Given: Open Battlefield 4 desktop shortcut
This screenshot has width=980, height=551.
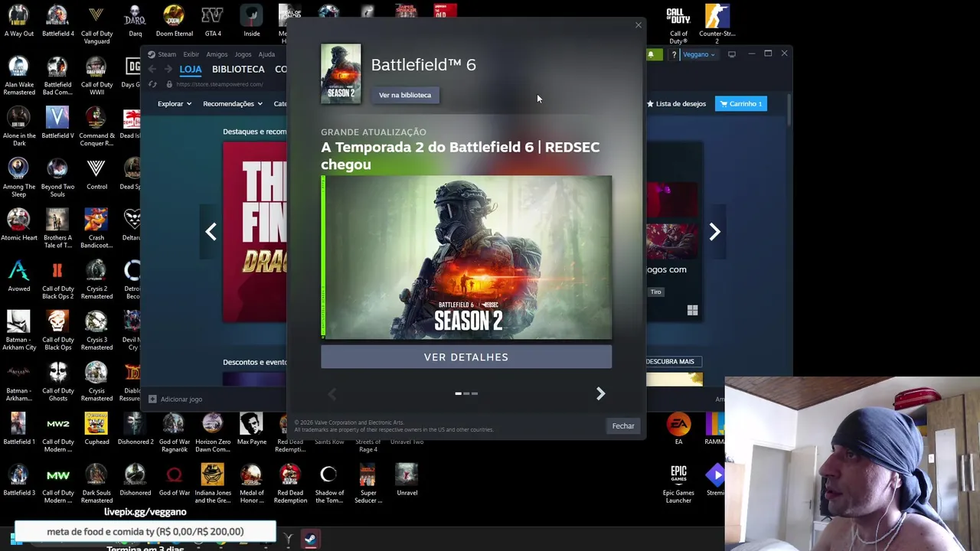Looking at the screenshot, I should [57, 21].
